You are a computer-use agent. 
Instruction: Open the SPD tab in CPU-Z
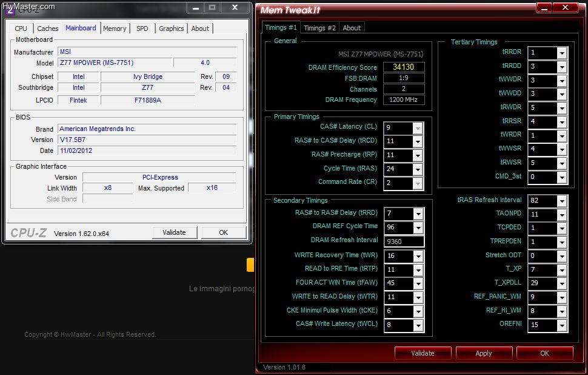142,29
